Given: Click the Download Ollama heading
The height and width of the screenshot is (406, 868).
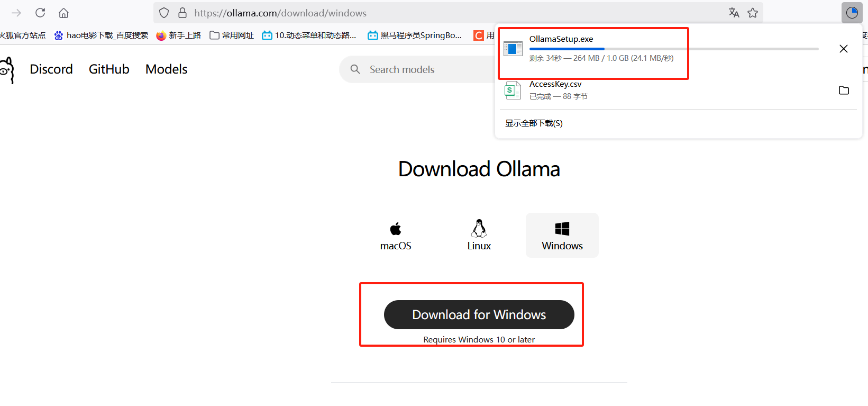Looking at the screenshot, I should tap(479, 169).
